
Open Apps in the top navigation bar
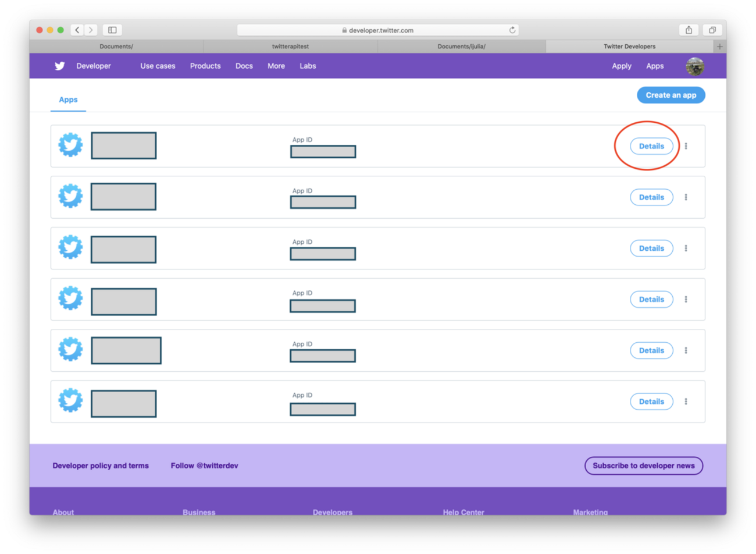point(655,66)
